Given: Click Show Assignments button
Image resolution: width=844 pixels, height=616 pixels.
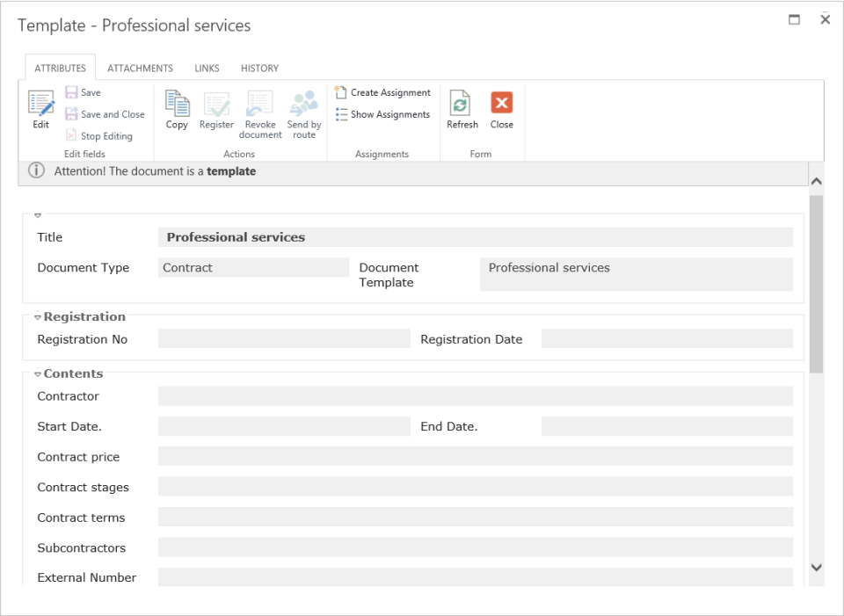Looking at the screenshot, I should 383,114.
